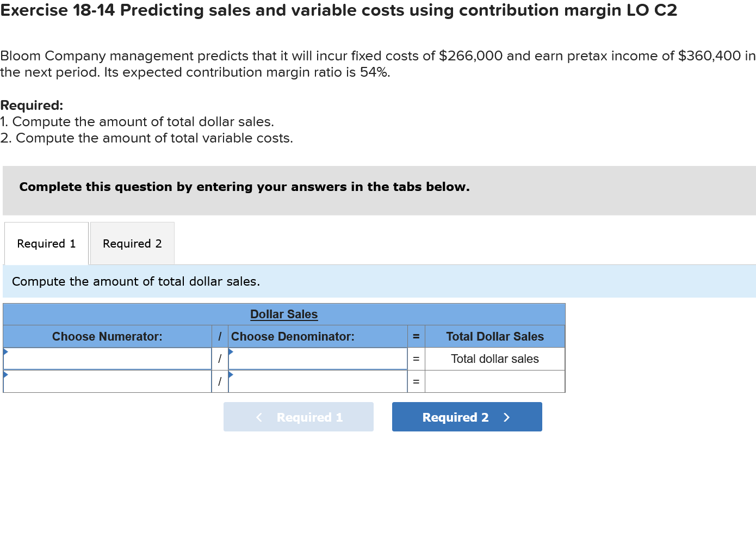756x537 pixels.
Task: Click the chevron arrow on Required 2 button
Action: click(x=506, y=417)
